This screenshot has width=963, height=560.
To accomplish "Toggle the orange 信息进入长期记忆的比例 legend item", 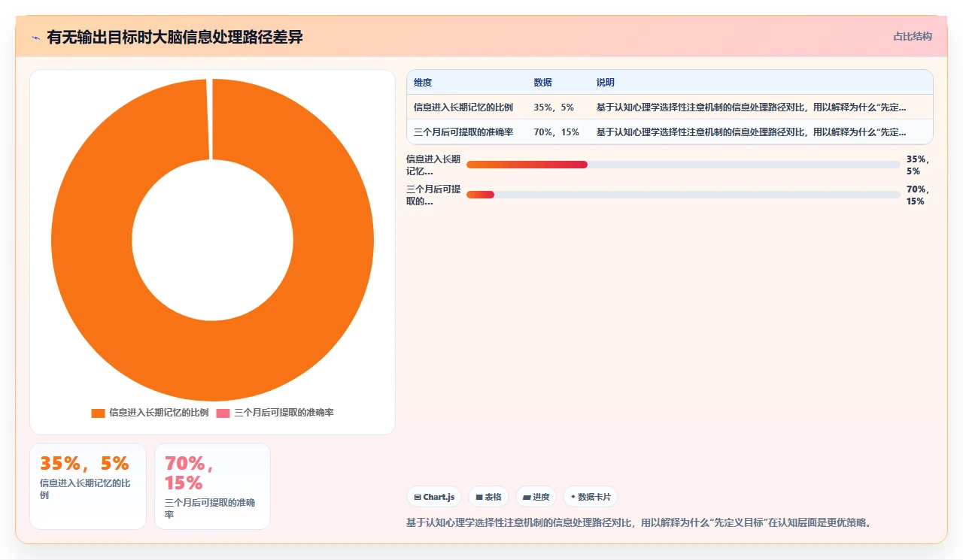I will pos(150,413).
